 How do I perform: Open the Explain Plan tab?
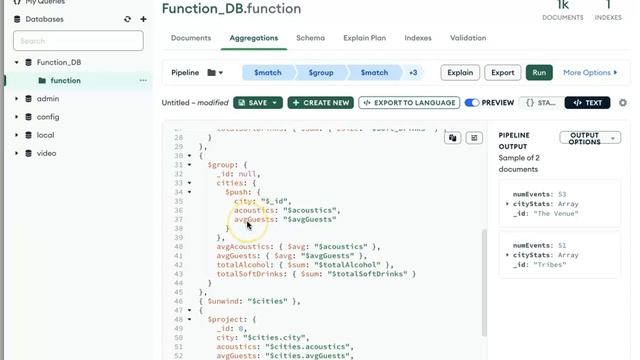(x=364, y=38)
